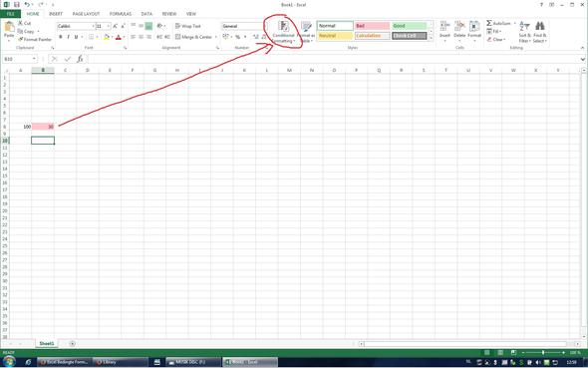The height and width of the screenshot is (368, 588).
Task: Activate the Format Painter
Action: [35, 39]
